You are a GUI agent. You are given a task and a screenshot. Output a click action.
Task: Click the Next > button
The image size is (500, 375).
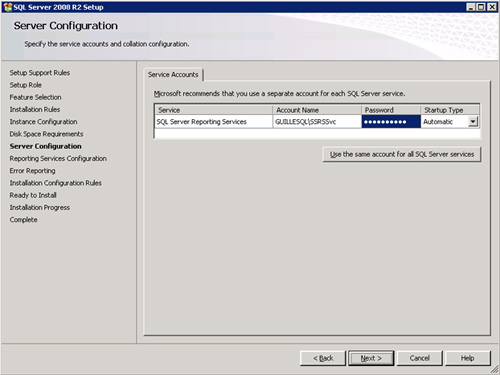(x=371, y=358)
